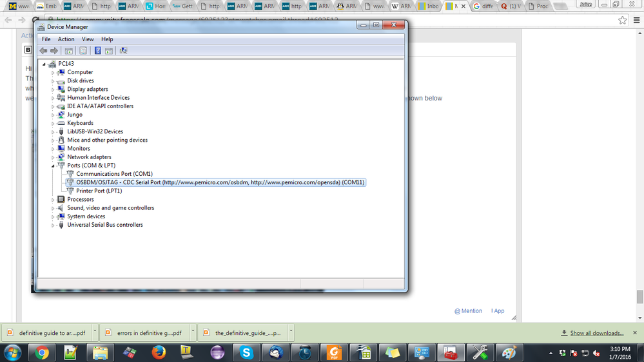Collapse the PC143 root node

click(x=44, y=64)
